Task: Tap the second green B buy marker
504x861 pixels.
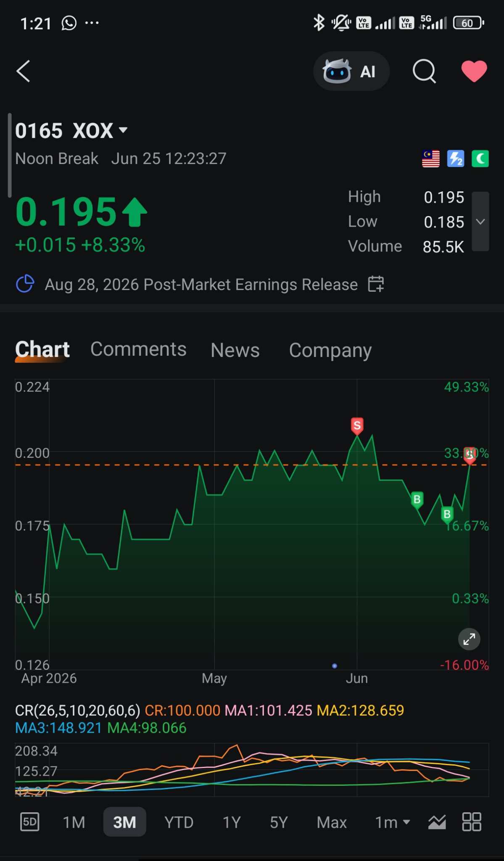Action: point(447,514)
